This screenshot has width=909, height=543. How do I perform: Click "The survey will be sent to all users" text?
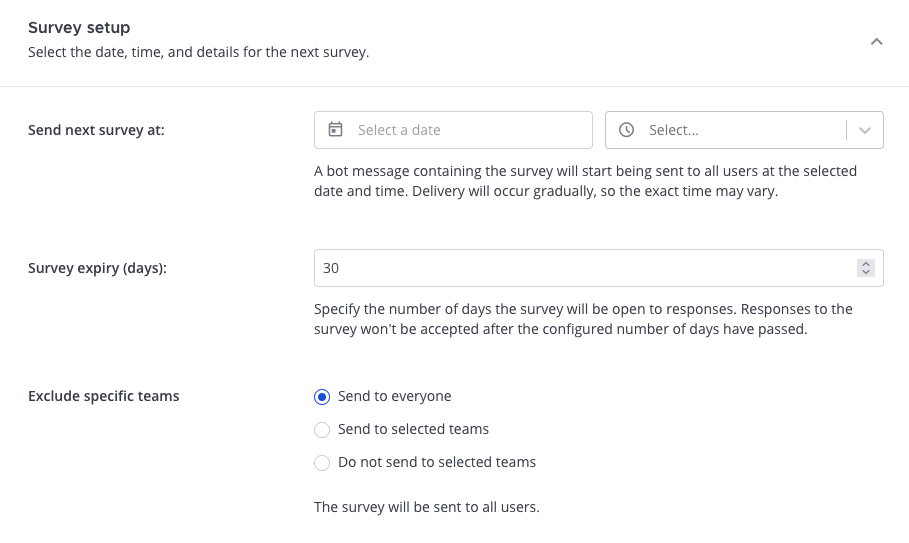(427, 507)
